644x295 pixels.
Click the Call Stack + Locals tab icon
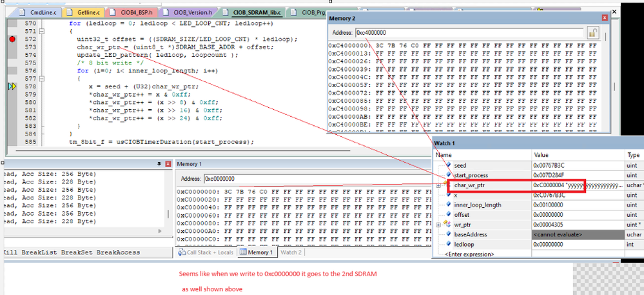click(182, 252)
